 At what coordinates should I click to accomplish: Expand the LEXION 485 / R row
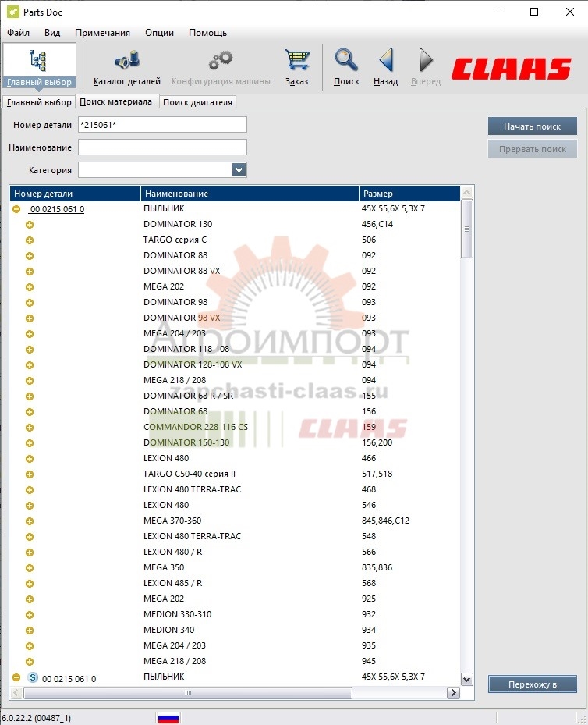[x=30, y=584]
